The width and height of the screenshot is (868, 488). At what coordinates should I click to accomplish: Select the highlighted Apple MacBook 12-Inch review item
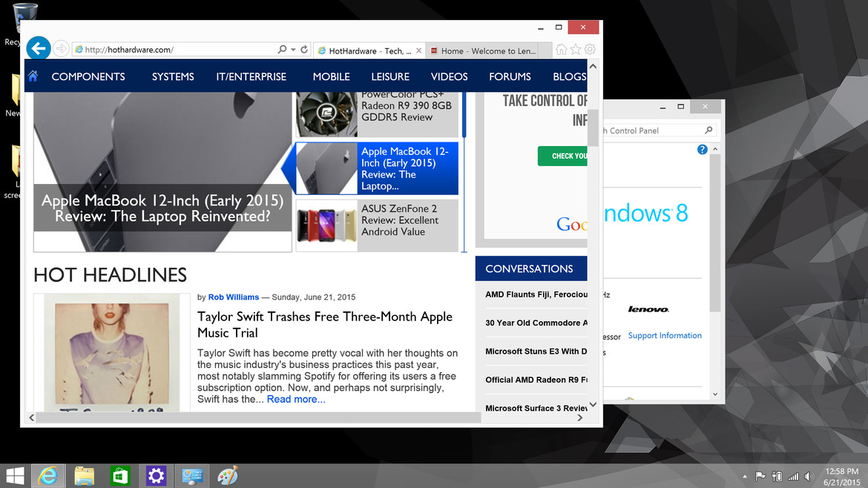(377, 168)
